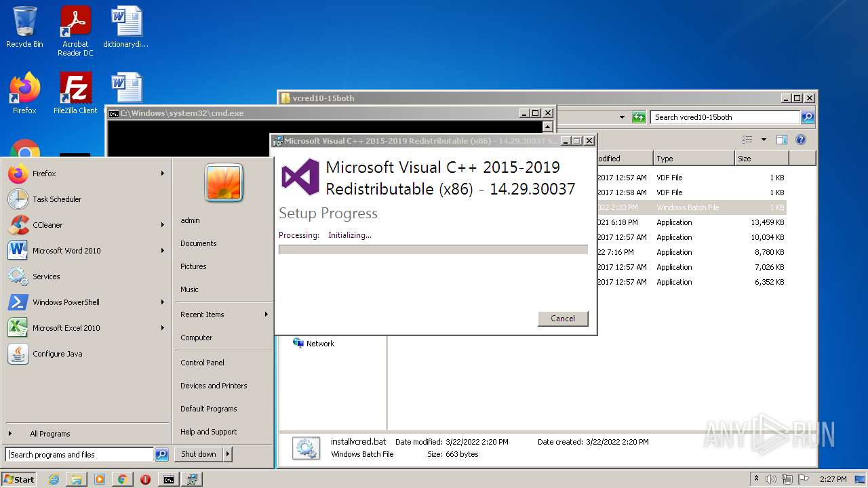Open Help and Support

209,432
